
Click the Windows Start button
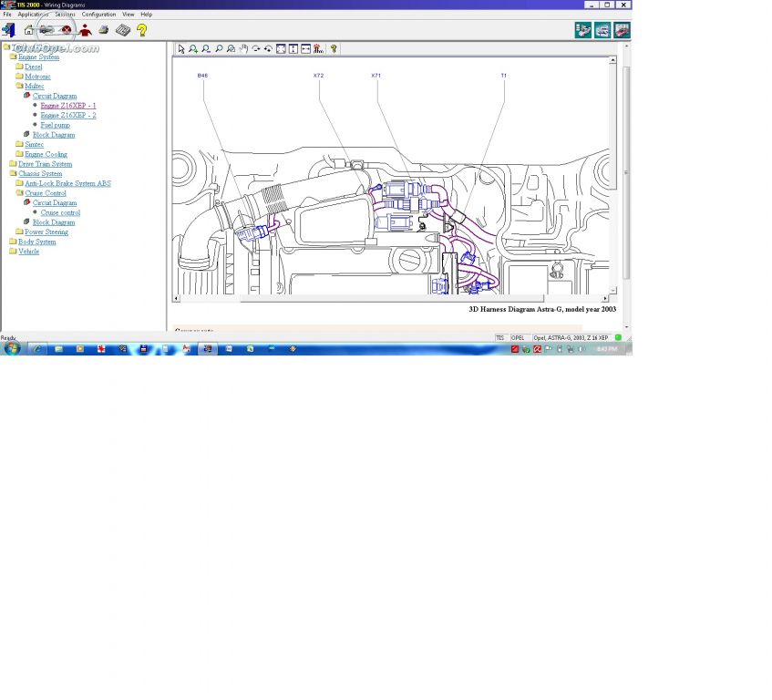[x=11, y=348]
